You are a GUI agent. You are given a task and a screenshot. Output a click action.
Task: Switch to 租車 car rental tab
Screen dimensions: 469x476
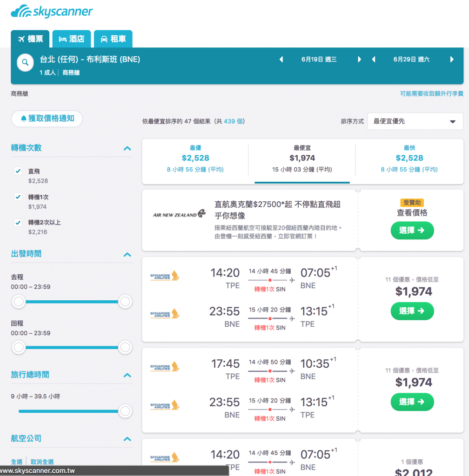point(113,39)
